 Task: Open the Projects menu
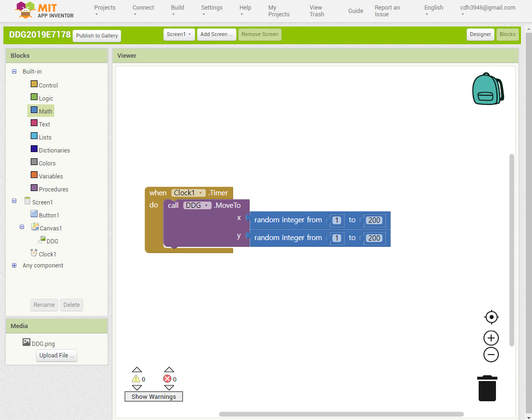tap(105, 10)
